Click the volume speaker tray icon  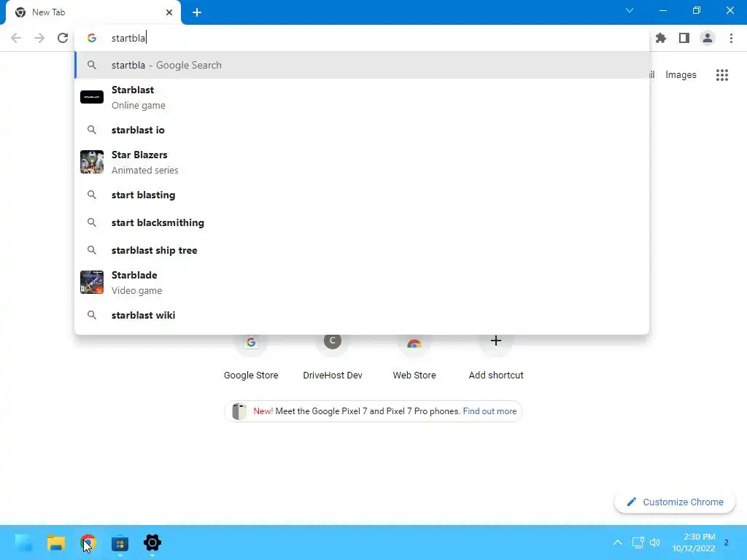[655, 542]
